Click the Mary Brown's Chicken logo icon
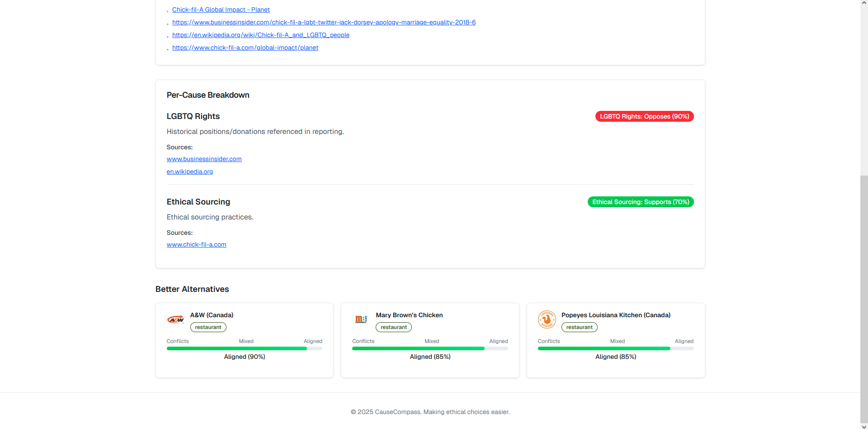The height and width of the screenshot is (429, 868). click(361, 319)
